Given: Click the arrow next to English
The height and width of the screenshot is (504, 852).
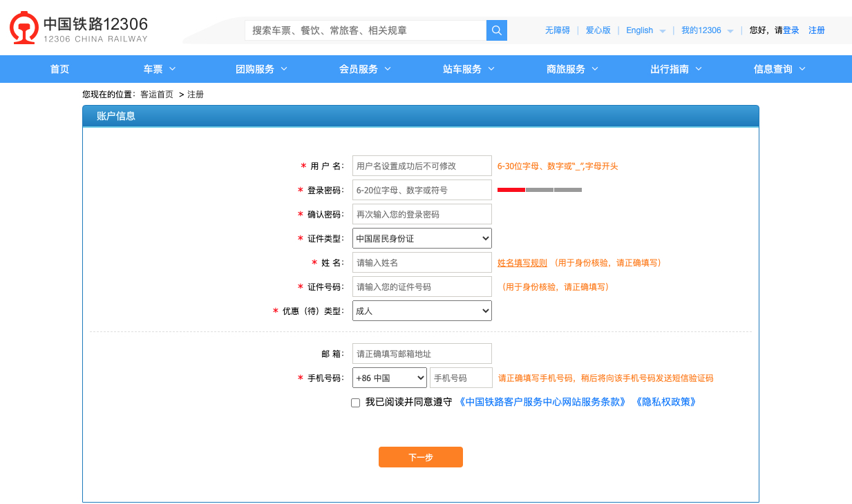Looking at the screenshot, I should [663, 31].
